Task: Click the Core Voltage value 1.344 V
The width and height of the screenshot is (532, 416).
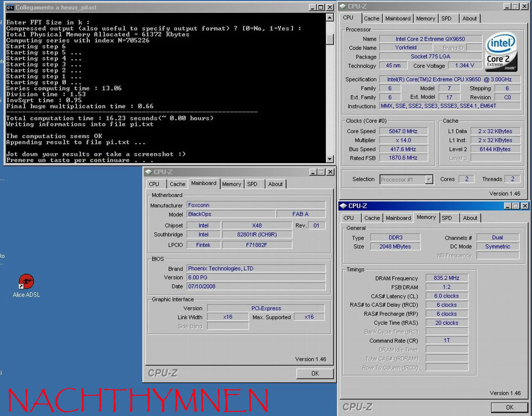Action: click(464, 65)
